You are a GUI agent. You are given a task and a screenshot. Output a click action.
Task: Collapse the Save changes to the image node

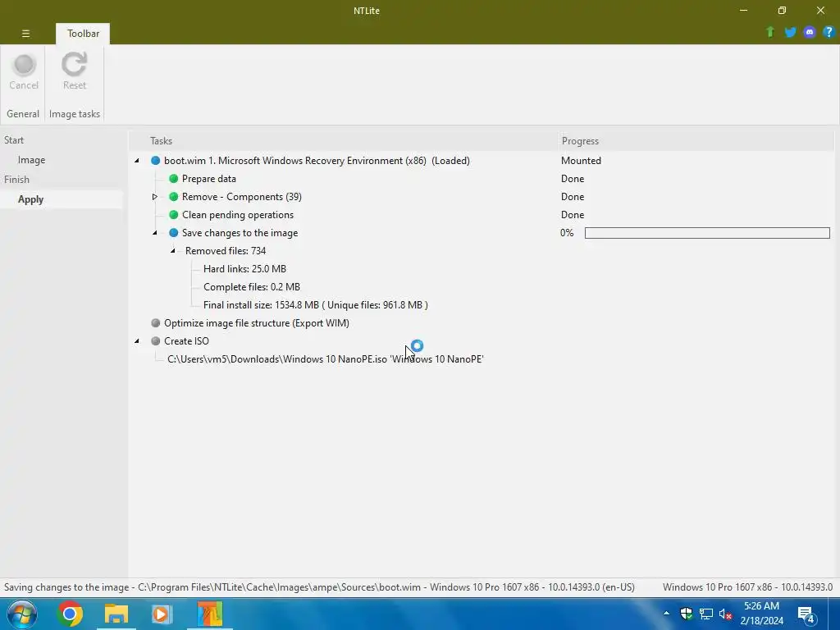pos(155,233)
